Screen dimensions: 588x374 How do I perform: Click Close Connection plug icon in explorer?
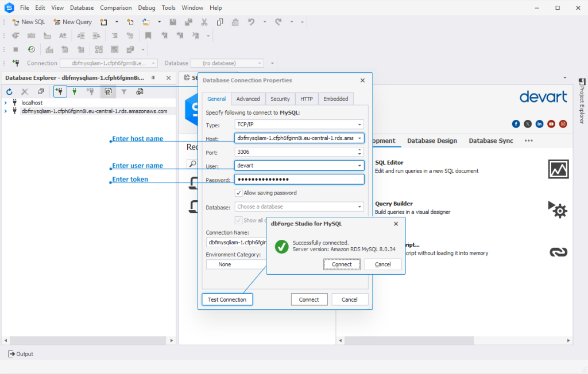pyautogui.click(x=90, y=91)
